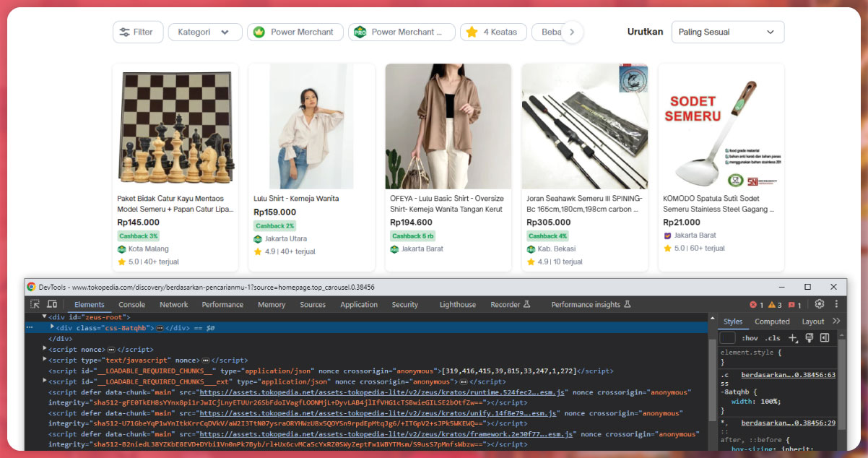Click the Cashback 3% badge

point(138,236)
